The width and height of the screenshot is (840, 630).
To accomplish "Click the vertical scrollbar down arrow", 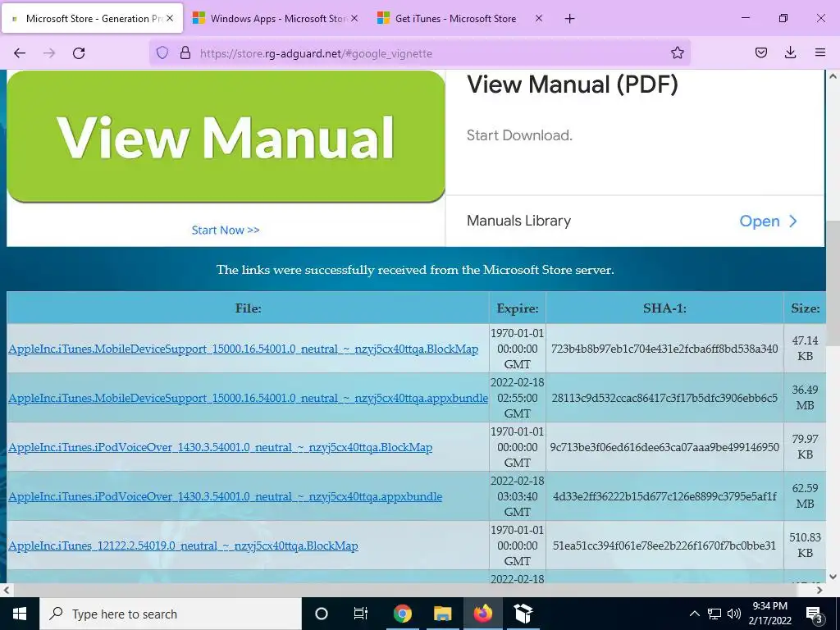I will point(833,577).
